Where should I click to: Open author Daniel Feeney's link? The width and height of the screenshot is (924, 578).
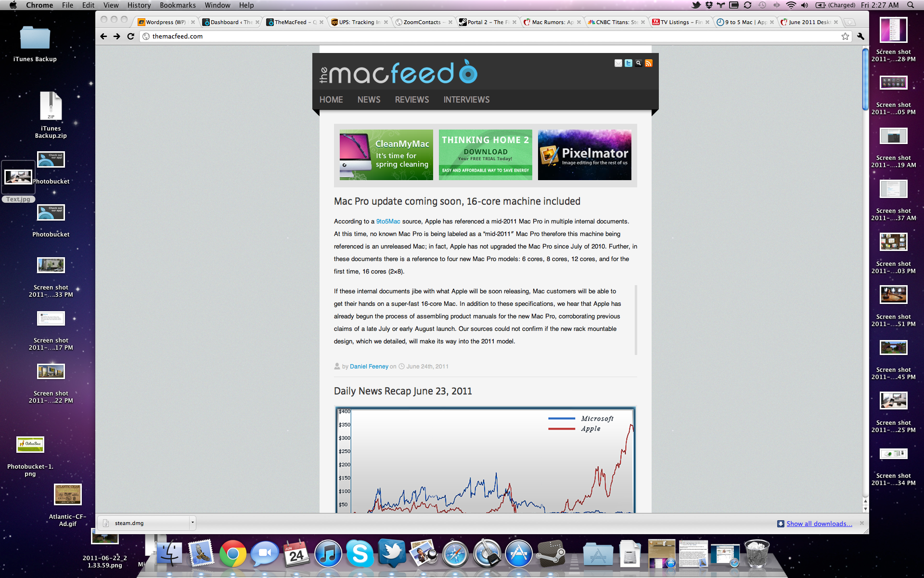click(x=369, y=367)
